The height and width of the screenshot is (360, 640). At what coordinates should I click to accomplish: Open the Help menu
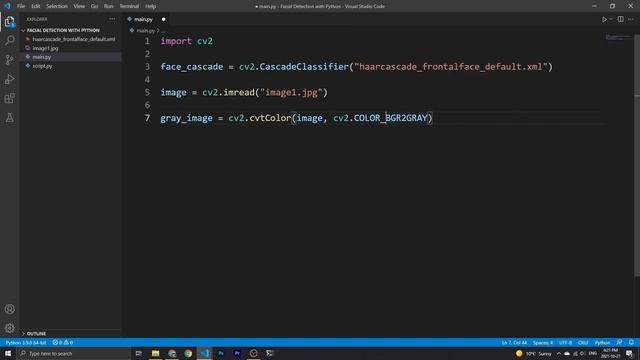150,6
